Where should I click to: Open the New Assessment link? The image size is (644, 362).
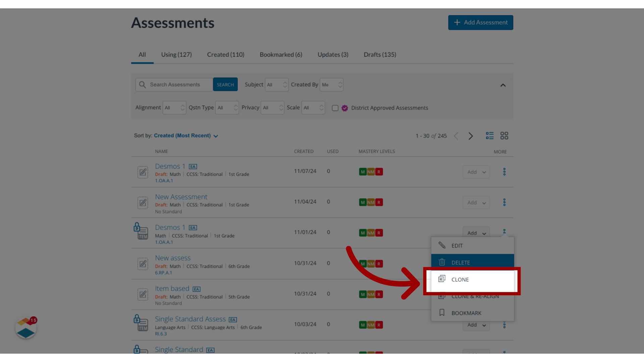click(x=181, y=197)
